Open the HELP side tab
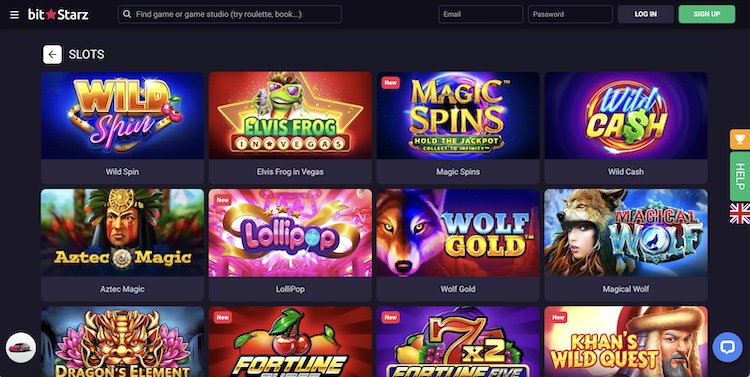Screen dimensions: 750x377 point(740,177)
